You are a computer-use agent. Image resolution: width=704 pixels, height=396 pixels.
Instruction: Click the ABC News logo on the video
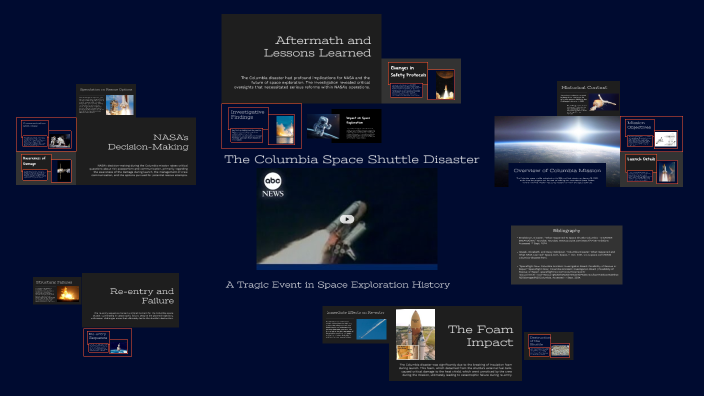(x=273, y=185)
